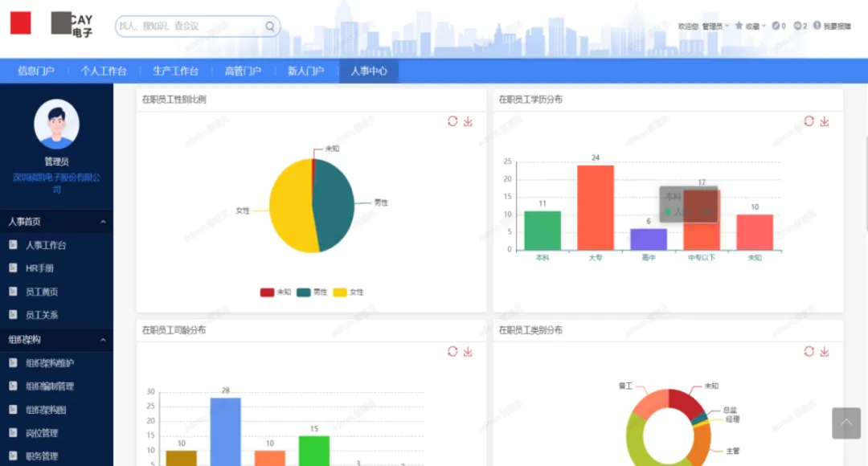Viewport: 868px width, 466px height.
Task: Refresh the 在职员工性别比例 chart
Action: 452,121
